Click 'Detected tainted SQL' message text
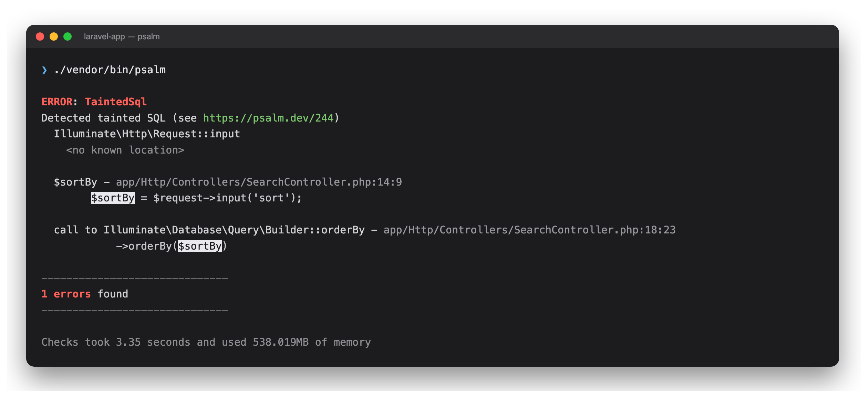This screenshot has height=398, width=868. [103, 118]
